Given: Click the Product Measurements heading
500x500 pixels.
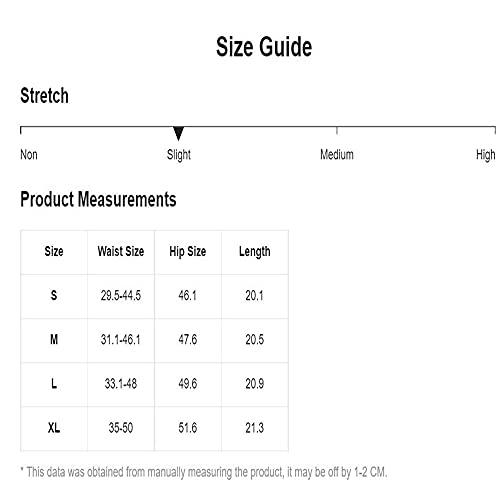Looking at the screenshot, I should point(98,199).
